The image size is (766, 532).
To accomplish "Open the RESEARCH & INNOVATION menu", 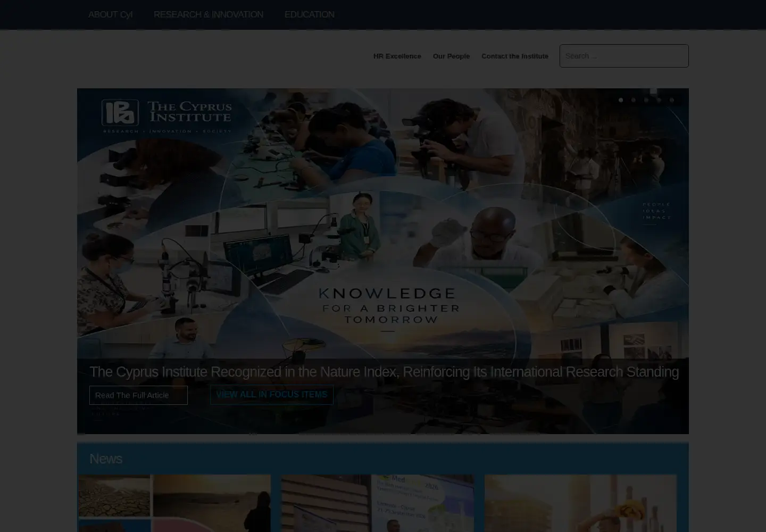I will 209,14.
